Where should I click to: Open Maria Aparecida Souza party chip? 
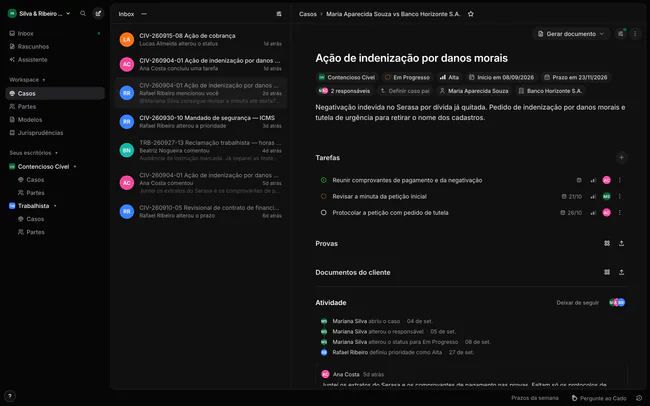pyautogui.click(x=474, y=91)
